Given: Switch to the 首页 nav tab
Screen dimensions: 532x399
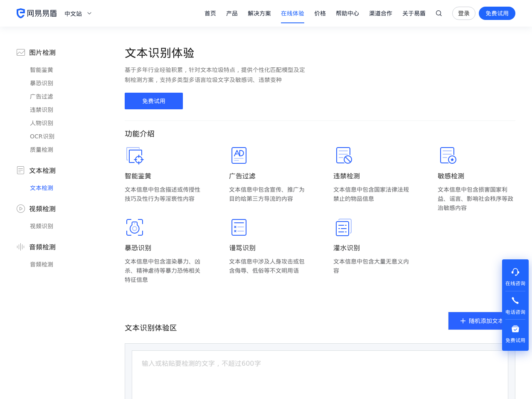Looking at the screenshot, I should click(x=210, y=13).
